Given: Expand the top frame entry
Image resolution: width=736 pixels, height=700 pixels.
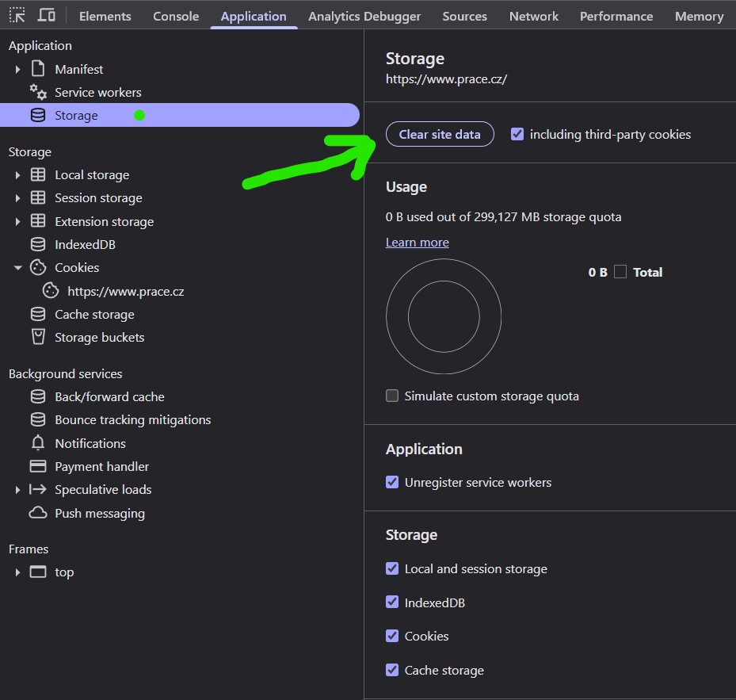Looking at the screenshot, I should pos(17,572).
